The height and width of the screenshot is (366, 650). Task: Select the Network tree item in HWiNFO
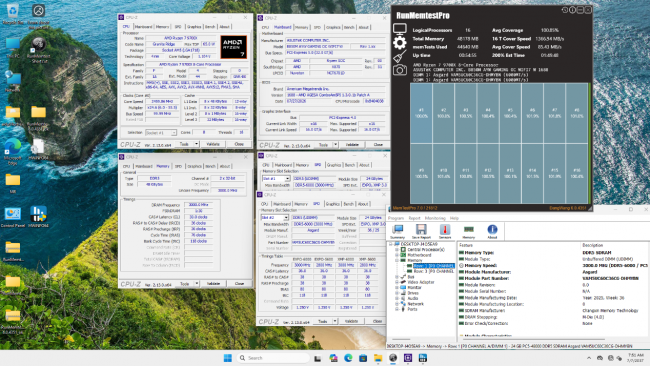tap(415, 304)
